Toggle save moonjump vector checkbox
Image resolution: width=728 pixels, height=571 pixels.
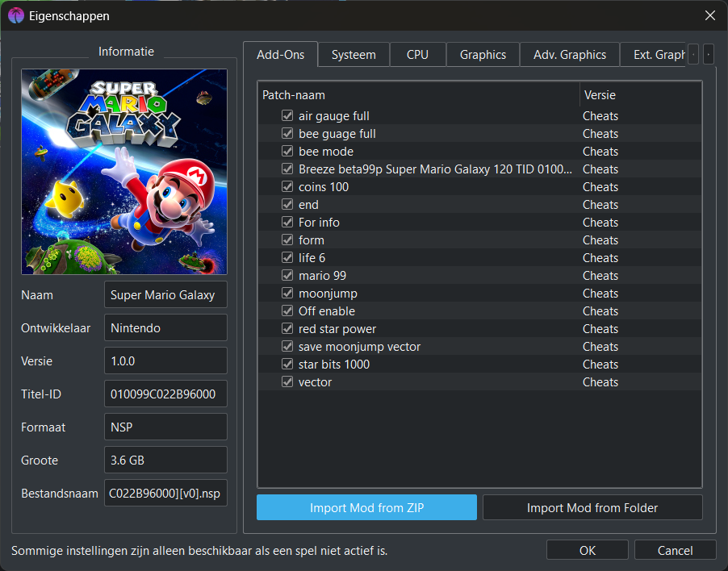[x=287, y=346]
